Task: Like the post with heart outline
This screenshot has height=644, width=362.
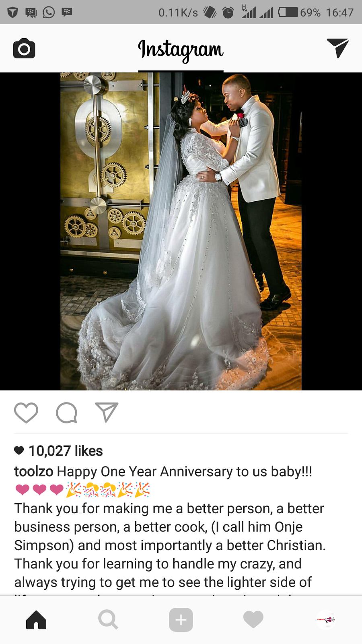Action: [26, 413]
